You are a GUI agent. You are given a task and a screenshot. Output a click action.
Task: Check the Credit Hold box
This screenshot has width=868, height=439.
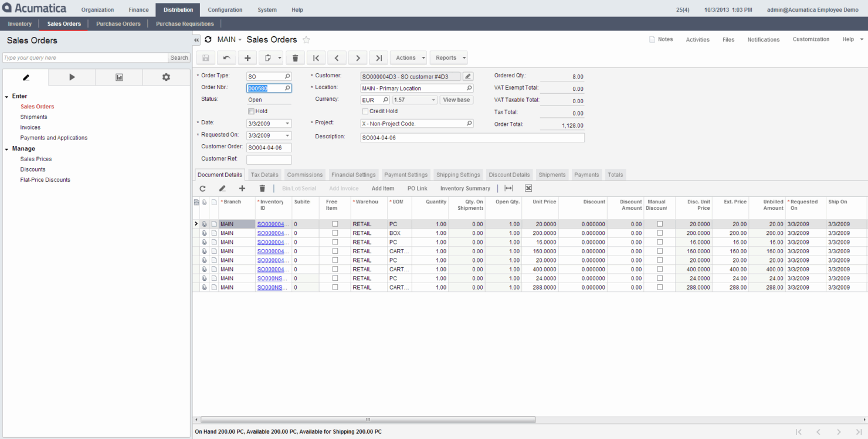click(x=365, y=111)
